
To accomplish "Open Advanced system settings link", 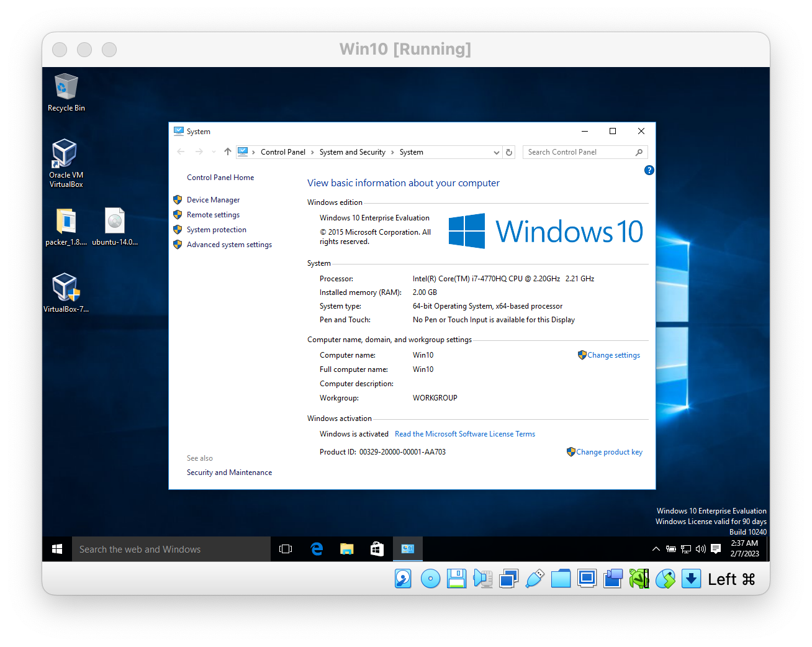I will point(229,245).
